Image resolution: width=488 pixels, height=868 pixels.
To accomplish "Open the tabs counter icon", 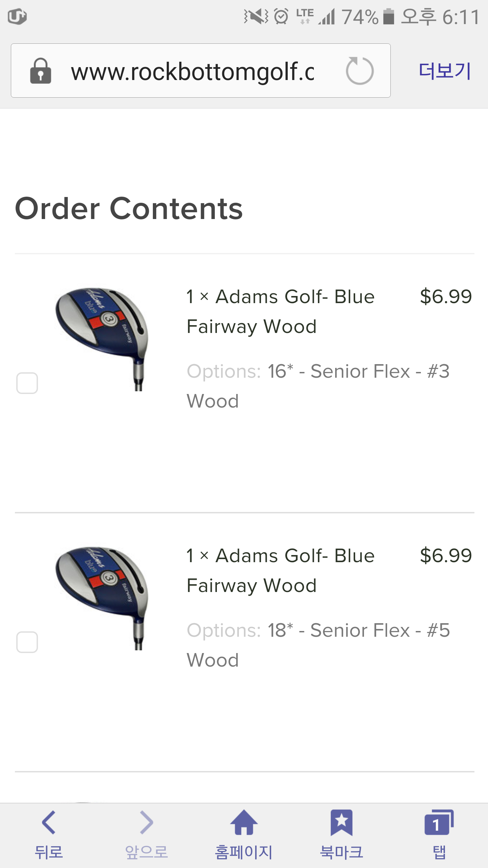I will pyautogui.click(x=439, y=823).
